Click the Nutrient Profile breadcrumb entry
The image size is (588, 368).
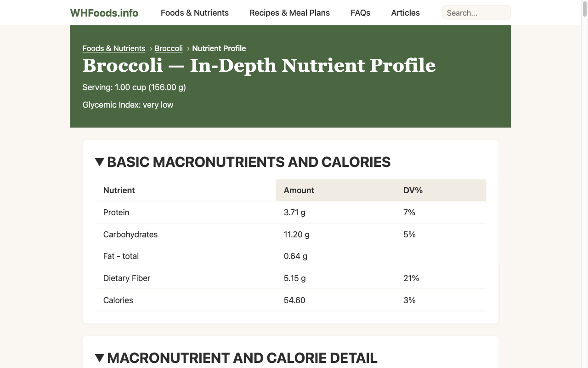pos(219,48)
